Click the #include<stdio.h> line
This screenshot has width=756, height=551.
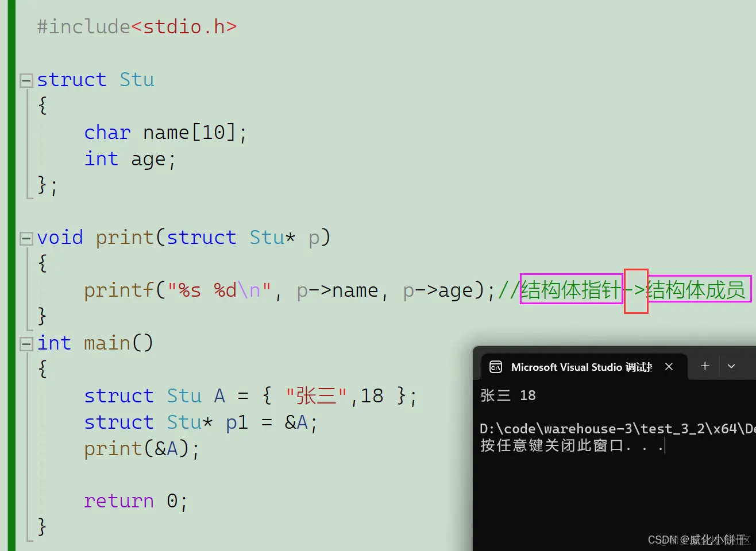(x=137, y=27)
